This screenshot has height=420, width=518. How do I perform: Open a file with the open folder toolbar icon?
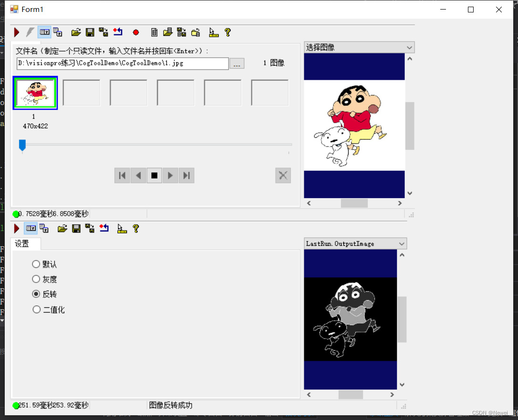(x=76, y=32)
